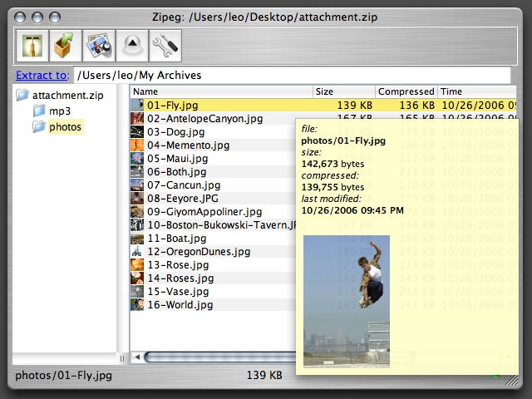Select 06-Both.jpg in the list
The height and width of the screenshot is (399, 532).
pos(176,172)
